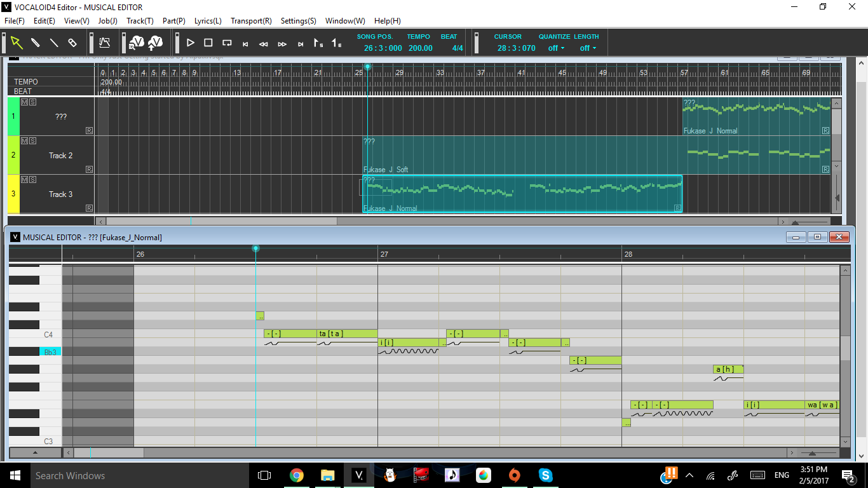Toggle the R button on Track 2 header

(x=89, y=169)
